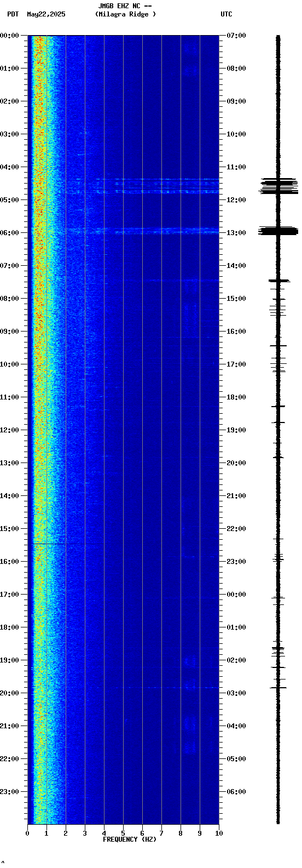This screenshot has width=302, height=868.
Task: Click frequency axis tick label '2'
Action: [66, 833]
